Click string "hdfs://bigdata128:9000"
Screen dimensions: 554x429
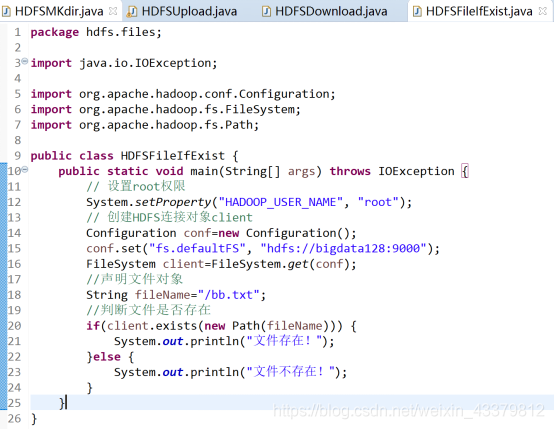344,249
